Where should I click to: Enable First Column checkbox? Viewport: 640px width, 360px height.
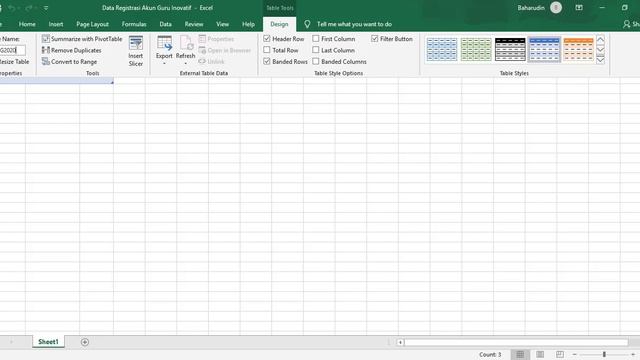coord(316,38)
